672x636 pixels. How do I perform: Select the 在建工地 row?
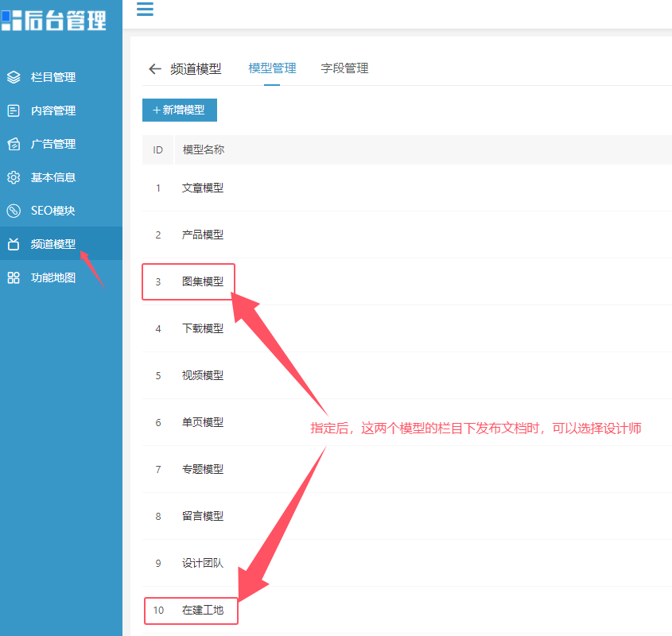tap(406, 610)
